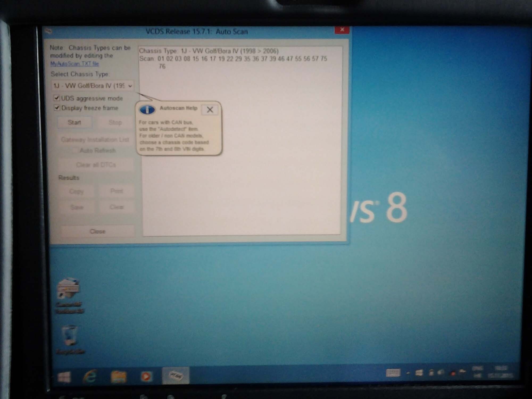Disable UDS aggressive mode checkbox
This screenshot has width=532, height=399.
tap(56, 98)
